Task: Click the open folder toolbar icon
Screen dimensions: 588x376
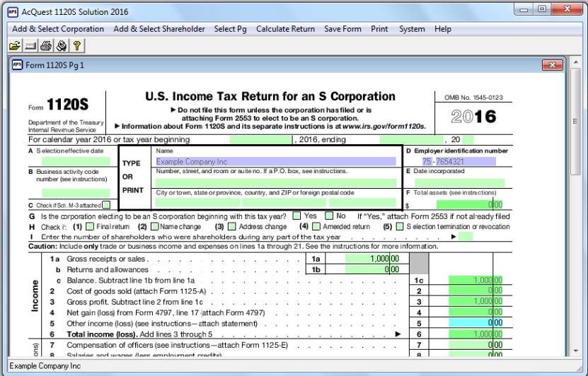Action: click(15, 46)
